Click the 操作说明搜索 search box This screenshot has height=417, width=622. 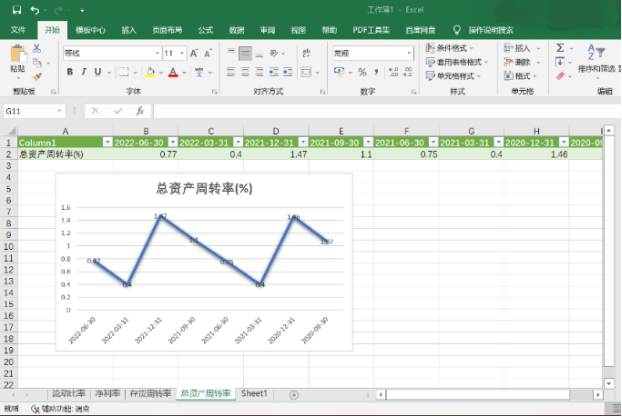(491, 30)
